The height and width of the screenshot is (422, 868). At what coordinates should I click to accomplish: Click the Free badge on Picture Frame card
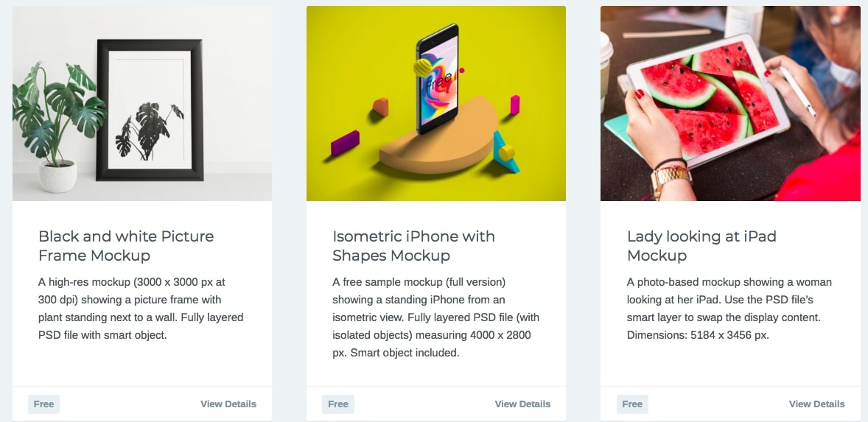click(x=43, y=404)
